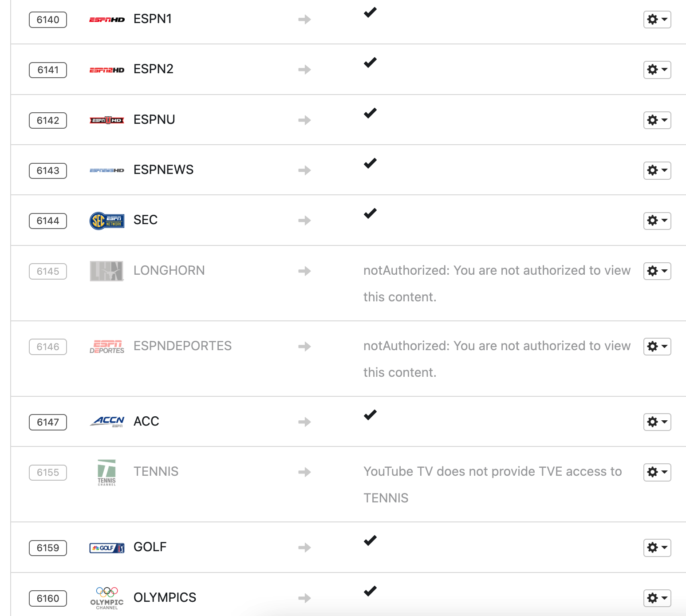Viewport: 686px width, 616px height.
Task: Click the checkmark in ESPNEWS row
Action: pos(370,164)
